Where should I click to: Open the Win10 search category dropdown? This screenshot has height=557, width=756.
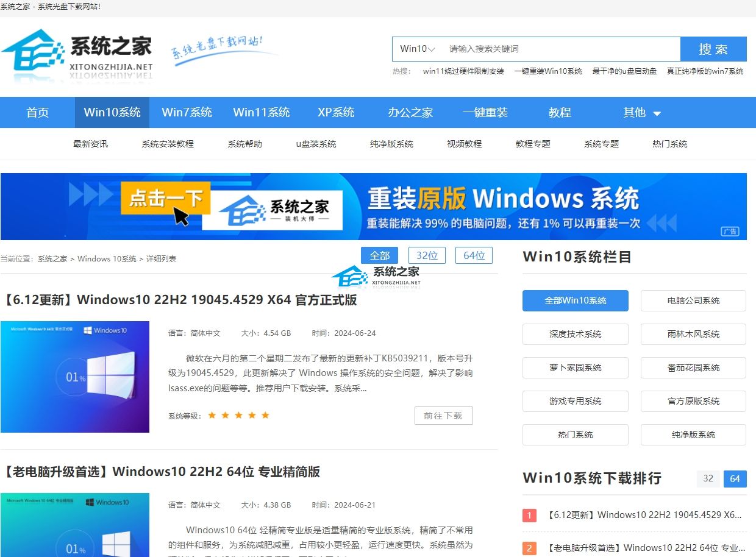[417, 49]
